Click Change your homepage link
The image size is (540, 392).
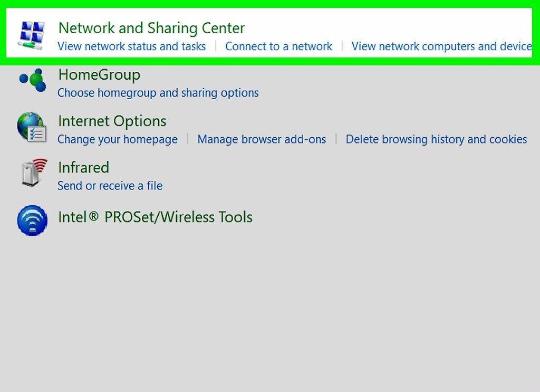[x=118, y=139]
